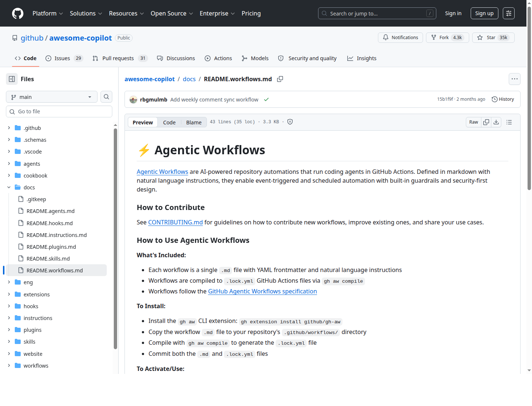
Task: Open the GitHub homepage logo
Action: [x=18, y=13]
